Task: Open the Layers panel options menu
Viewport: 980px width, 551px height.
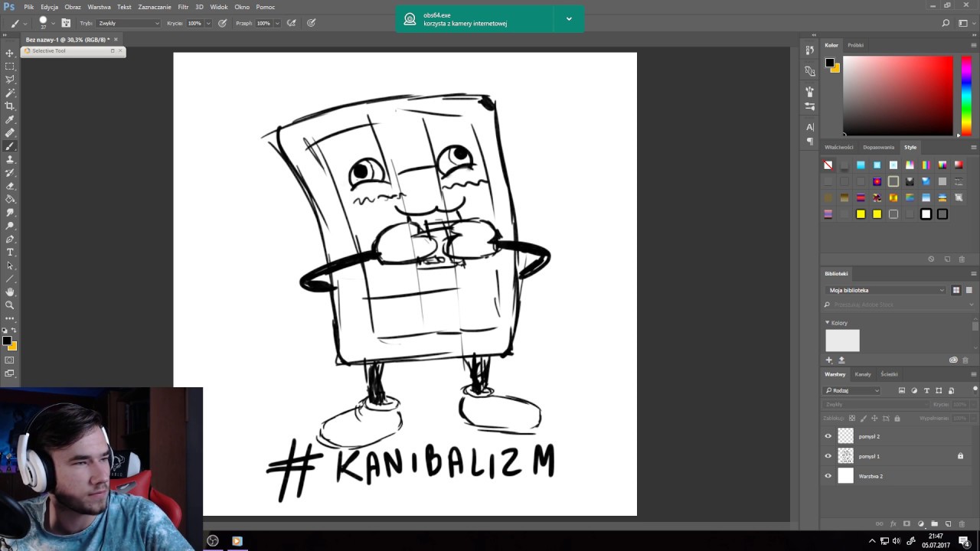Action: pyautogui.click(x=974, y=374)
